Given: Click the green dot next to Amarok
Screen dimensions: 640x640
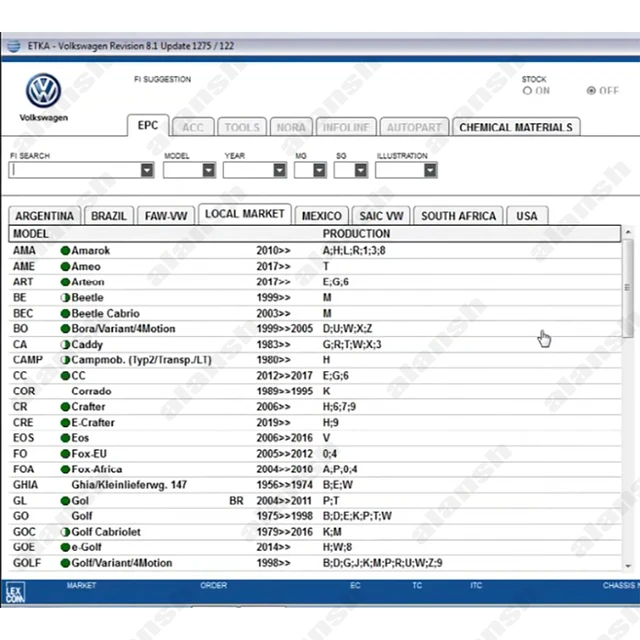Looking at the screenshot, I should click(65, 251).
